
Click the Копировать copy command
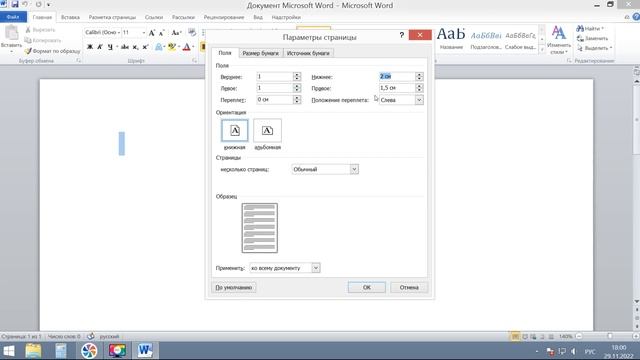click(x=42, y=40)
